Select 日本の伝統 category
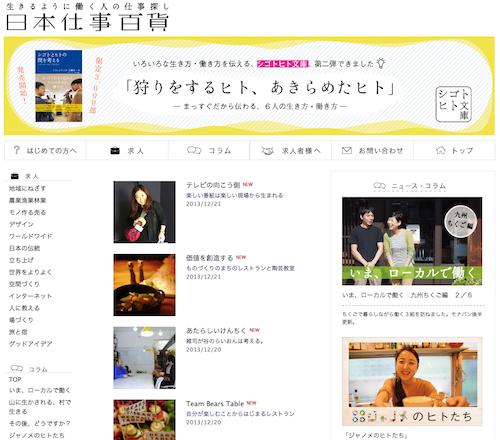 (x=24, y=248)
